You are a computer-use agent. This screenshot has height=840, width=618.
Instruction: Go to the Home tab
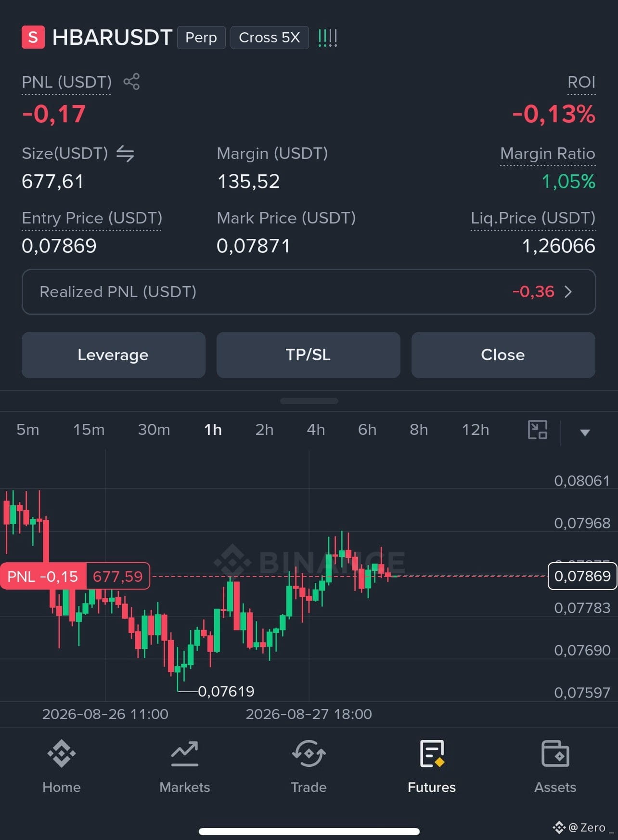tap(62, 767)
